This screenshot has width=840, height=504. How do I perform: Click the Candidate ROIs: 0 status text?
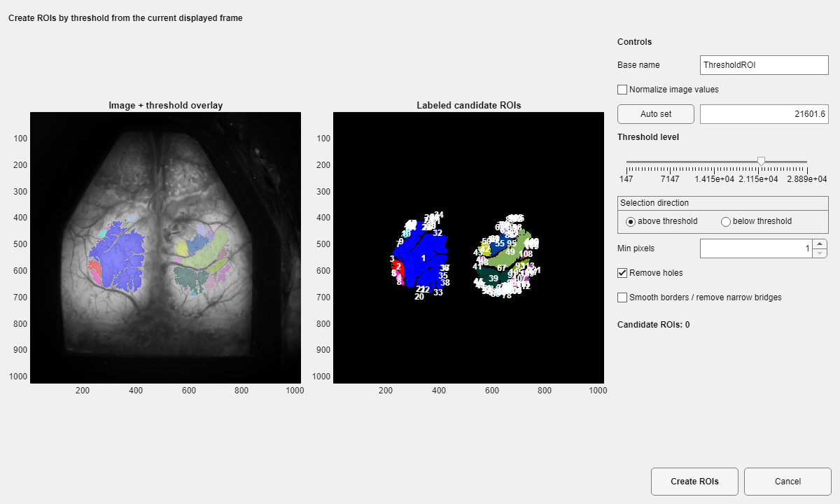pos(653,325)
